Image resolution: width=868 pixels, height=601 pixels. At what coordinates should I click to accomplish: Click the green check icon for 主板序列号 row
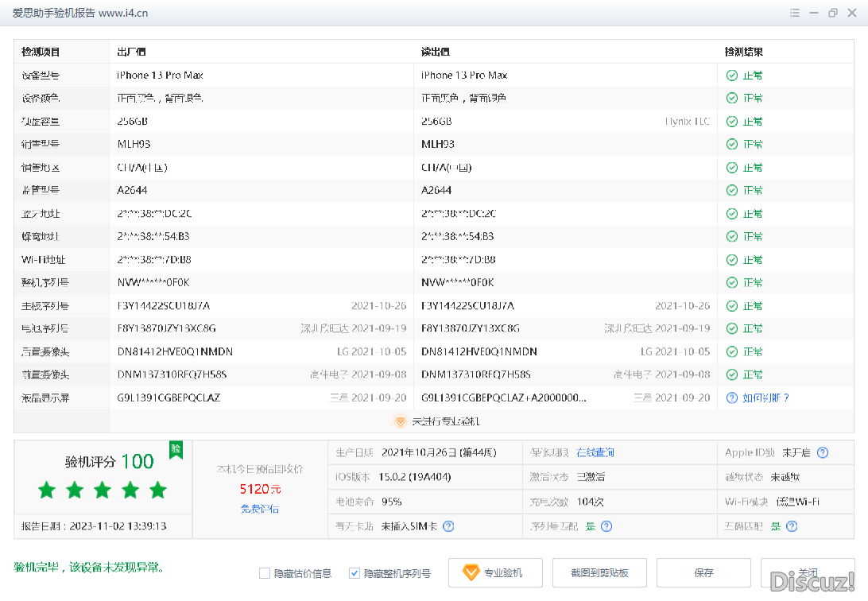[x=732, y=305]
